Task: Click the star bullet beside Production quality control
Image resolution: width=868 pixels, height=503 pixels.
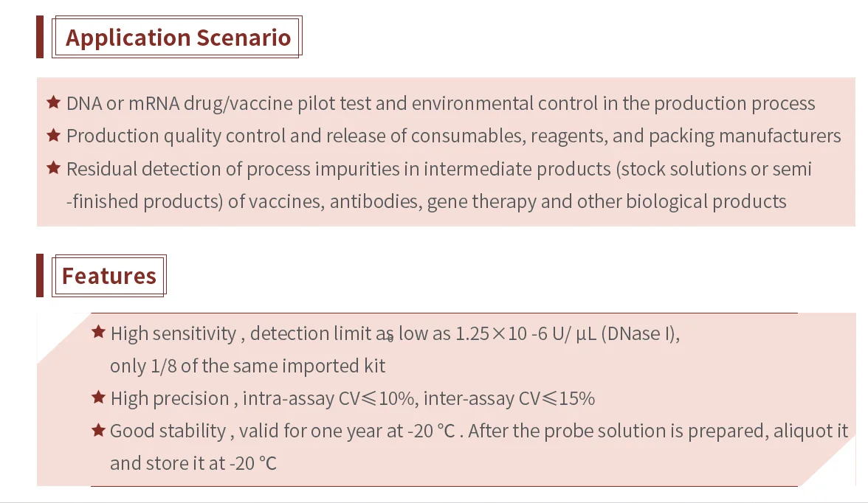Action: point(53,135)
